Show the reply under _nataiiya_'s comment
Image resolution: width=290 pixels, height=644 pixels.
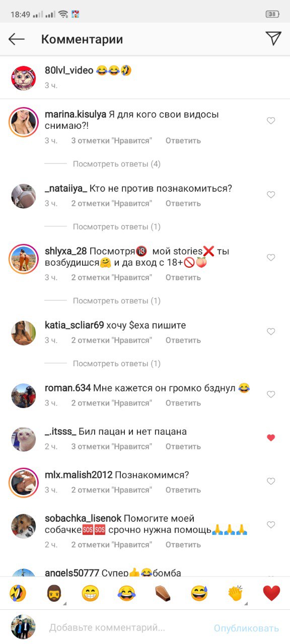pyautogui.click(x=117, y=227)
